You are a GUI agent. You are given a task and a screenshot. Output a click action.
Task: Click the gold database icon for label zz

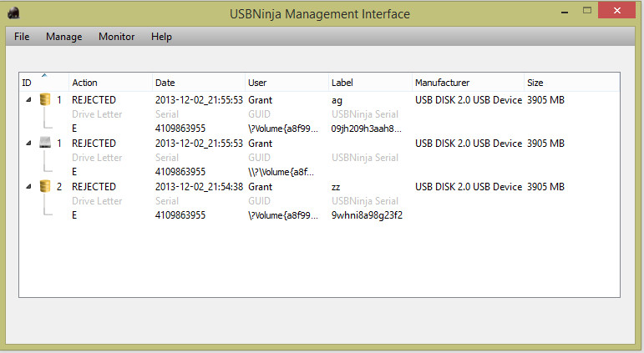(45, 186)
